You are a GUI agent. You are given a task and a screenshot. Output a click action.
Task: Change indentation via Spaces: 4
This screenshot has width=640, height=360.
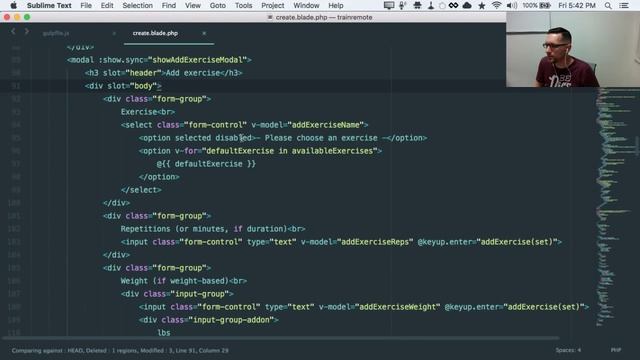point(568,350)
